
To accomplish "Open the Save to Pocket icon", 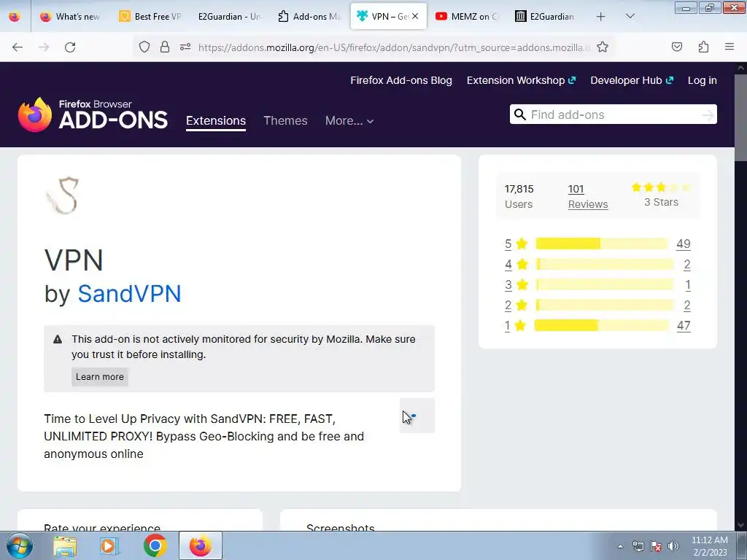I will click(x=677, y=47).
